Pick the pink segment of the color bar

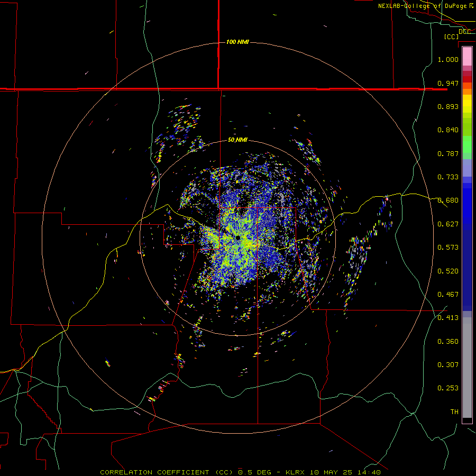467,56
